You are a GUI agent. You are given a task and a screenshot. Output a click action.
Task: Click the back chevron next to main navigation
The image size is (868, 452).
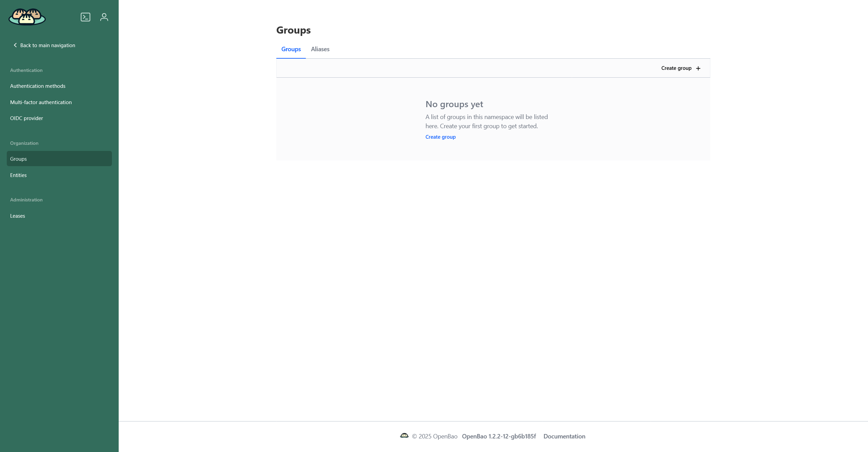tap(15, 45)
